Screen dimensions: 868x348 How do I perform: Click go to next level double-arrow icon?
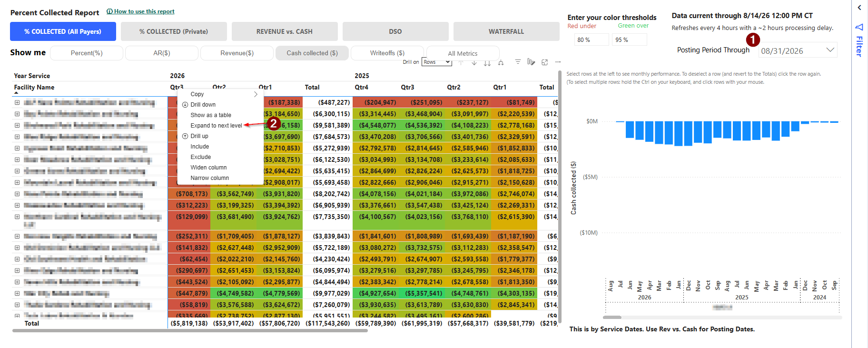487,62
